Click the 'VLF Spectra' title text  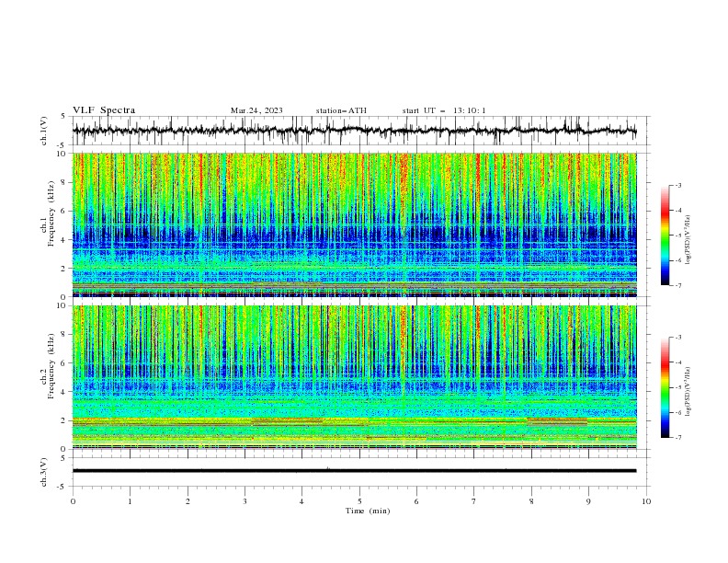(104, 110)
